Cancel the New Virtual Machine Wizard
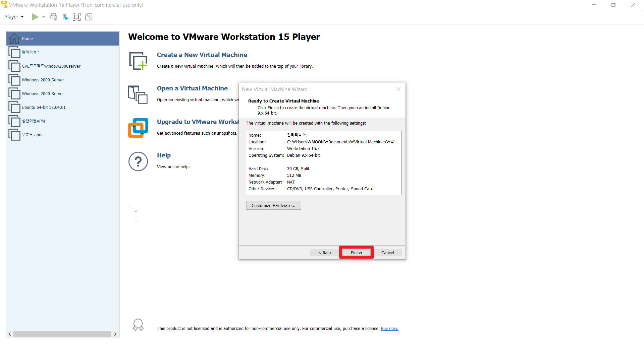 pyautogui.click(x=388, y=253)
